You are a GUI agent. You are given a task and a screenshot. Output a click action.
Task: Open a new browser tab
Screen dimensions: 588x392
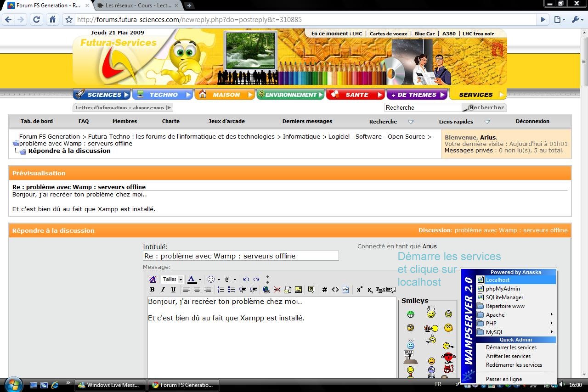tap(189, 6)
